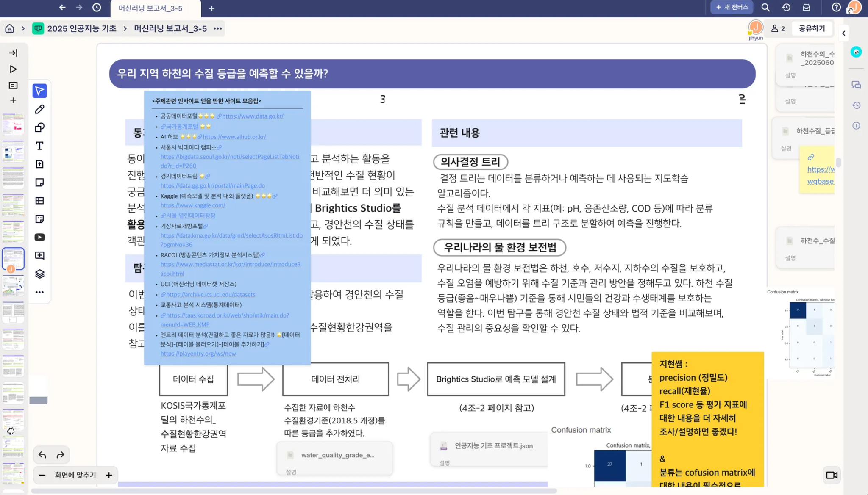Open more tools ellipsis in toolbar

pyautogui.click(x=39, y=292)
